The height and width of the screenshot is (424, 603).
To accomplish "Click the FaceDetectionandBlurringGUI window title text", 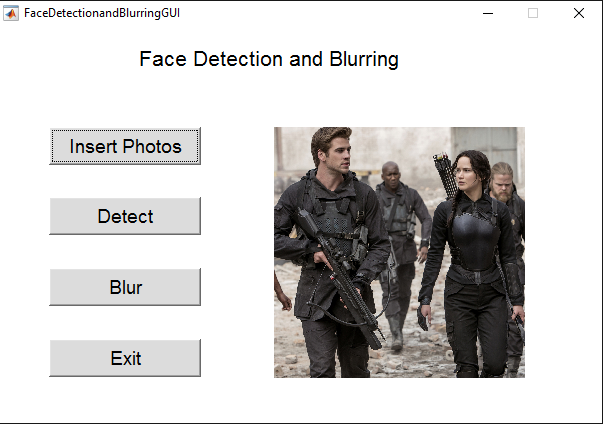I will pyautogui.click(x=102, y=13).
